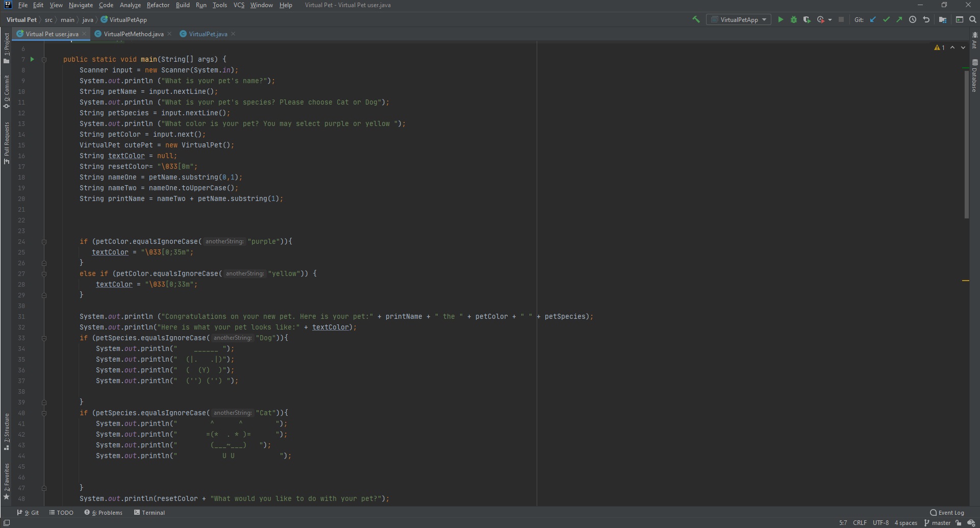980x528 pixels.
Task: Toggle the Favorites tool window
Action: pyautogui.click(x=6, y=481)
